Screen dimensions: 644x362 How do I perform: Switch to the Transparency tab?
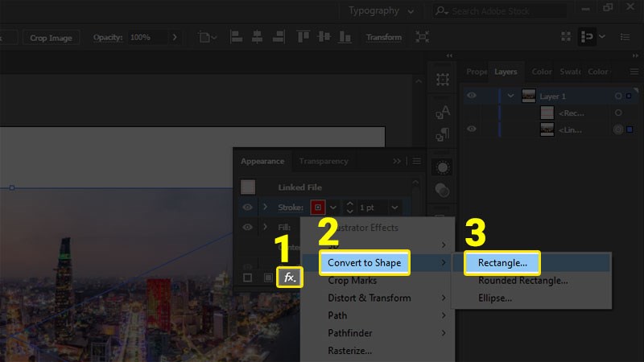324,161
